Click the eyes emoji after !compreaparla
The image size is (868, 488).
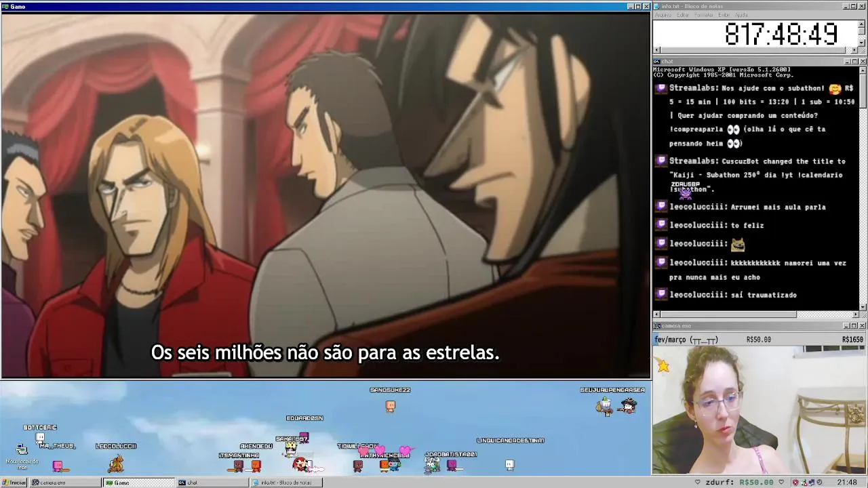[733, 129]
